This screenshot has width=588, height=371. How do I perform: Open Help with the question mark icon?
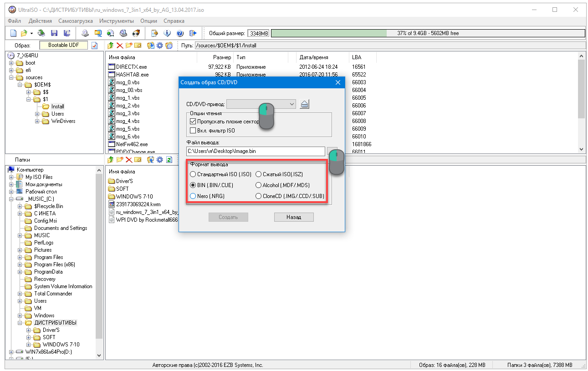[x=180, y=33]
